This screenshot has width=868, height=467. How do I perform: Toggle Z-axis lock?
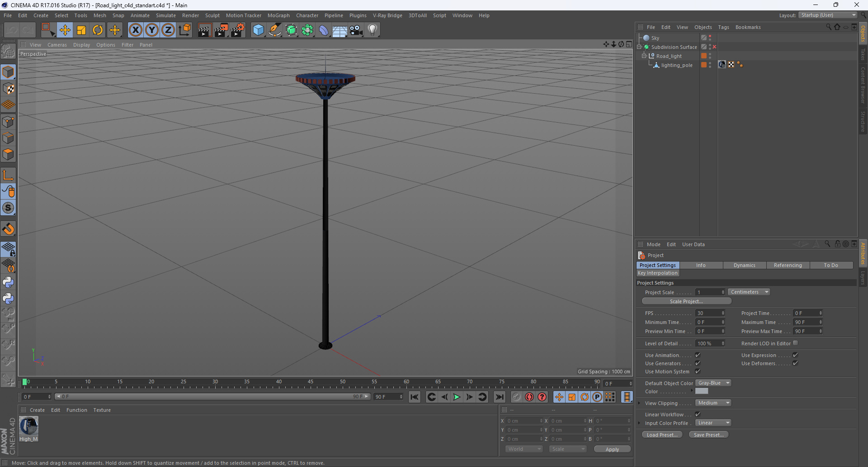click(x=168, y=30)
